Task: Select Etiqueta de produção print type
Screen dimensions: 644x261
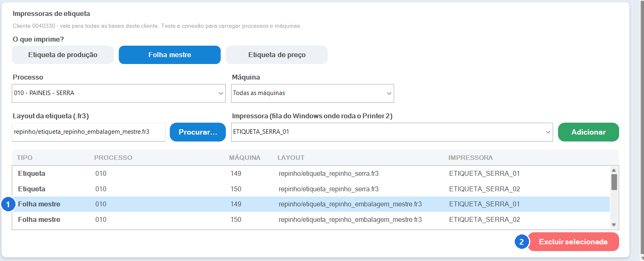Action: (x=63, y=55)
